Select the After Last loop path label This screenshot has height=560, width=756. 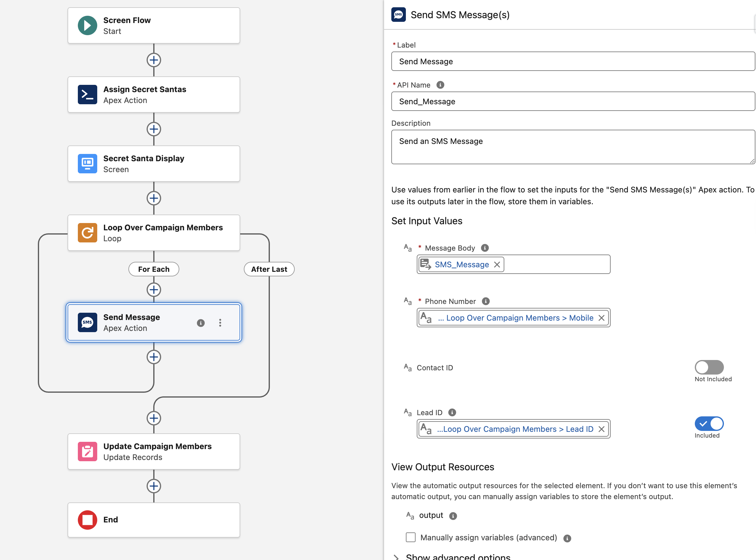tap(269, 269)
